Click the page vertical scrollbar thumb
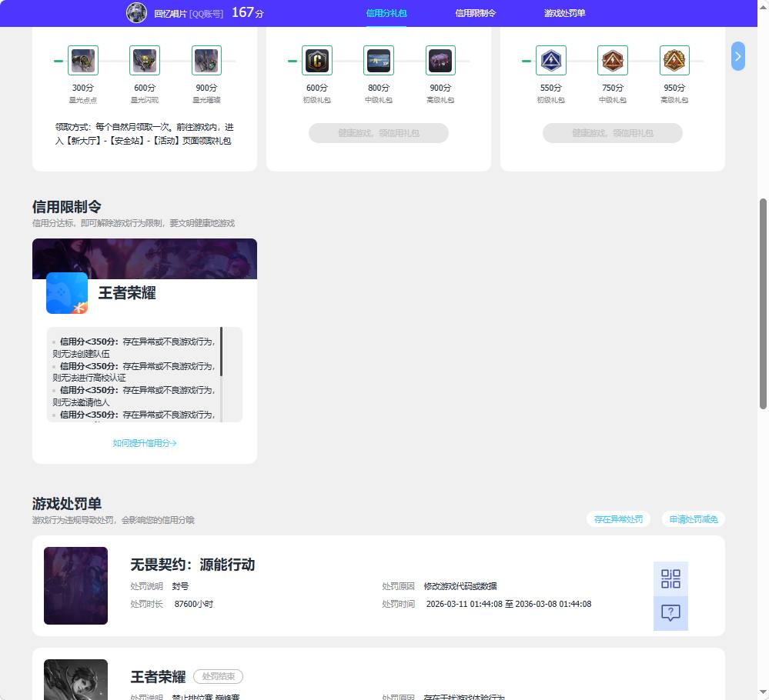769x700 pixels. pyautogui.click(x=763, y=304)
